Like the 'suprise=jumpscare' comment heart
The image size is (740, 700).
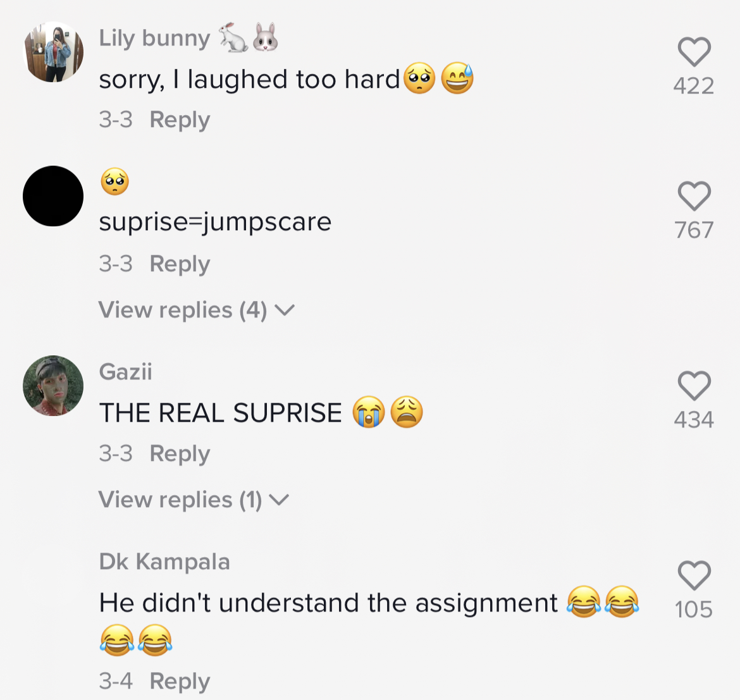click(x=694, y=196)
